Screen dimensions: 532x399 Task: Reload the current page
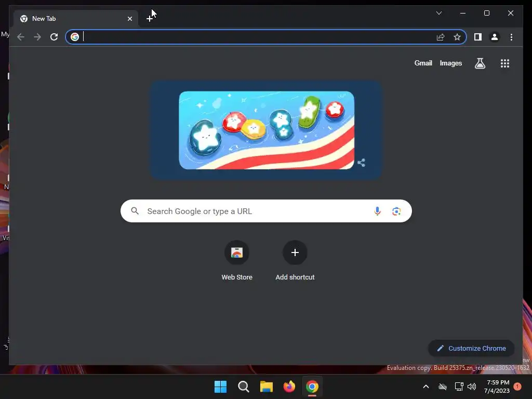[54, 37]
